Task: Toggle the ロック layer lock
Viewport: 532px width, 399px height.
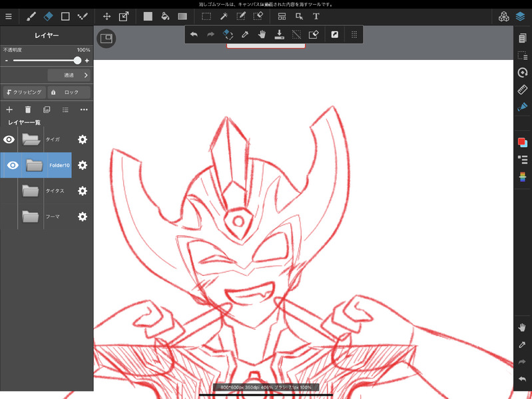Action: coord(69,93)
